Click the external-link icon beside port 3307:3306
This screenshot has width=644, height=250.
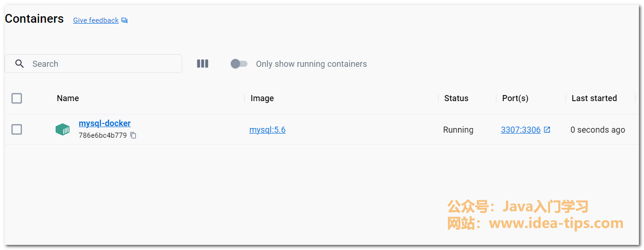[547, 130]
